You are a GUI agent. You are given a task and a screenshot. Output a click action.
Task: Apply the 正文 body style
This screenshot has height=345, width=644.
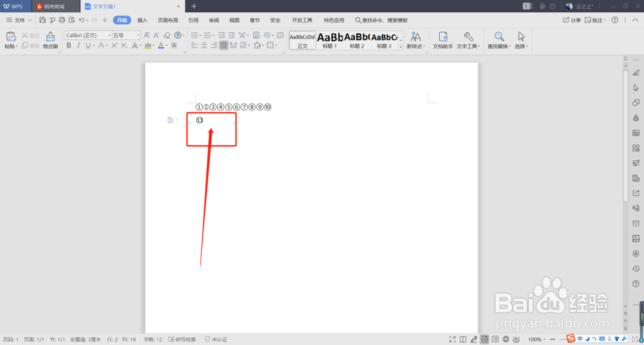302,41
